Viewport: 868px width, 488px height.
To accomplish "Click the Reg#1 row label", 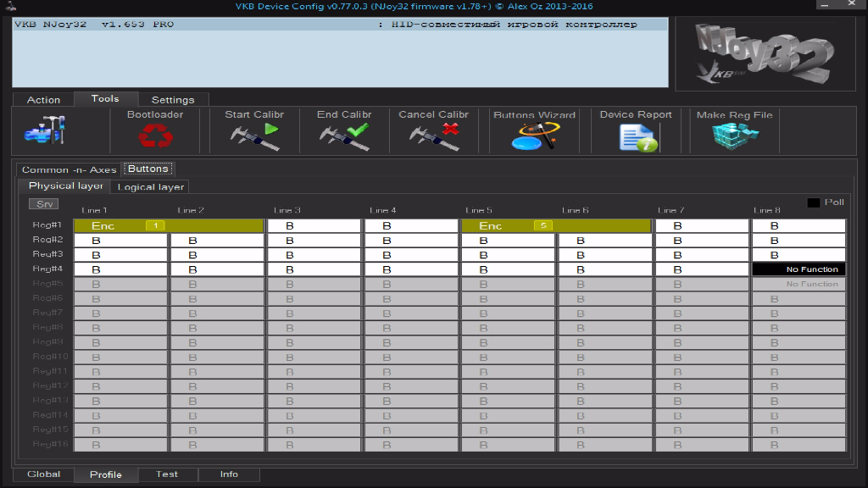I will 47,225.
